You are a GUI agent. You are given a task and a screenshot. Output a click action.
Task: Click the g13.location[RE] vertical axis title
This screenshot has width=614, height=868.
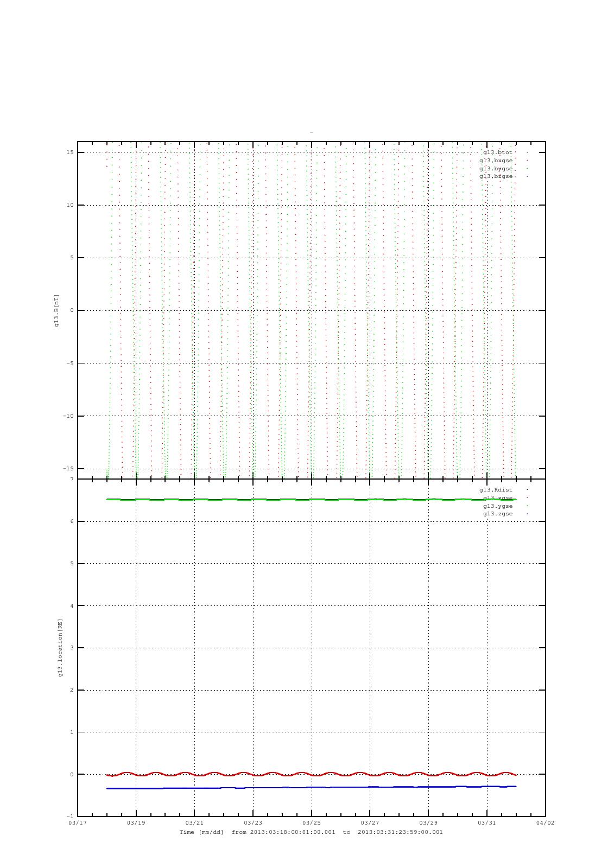(x=60, y=648)
